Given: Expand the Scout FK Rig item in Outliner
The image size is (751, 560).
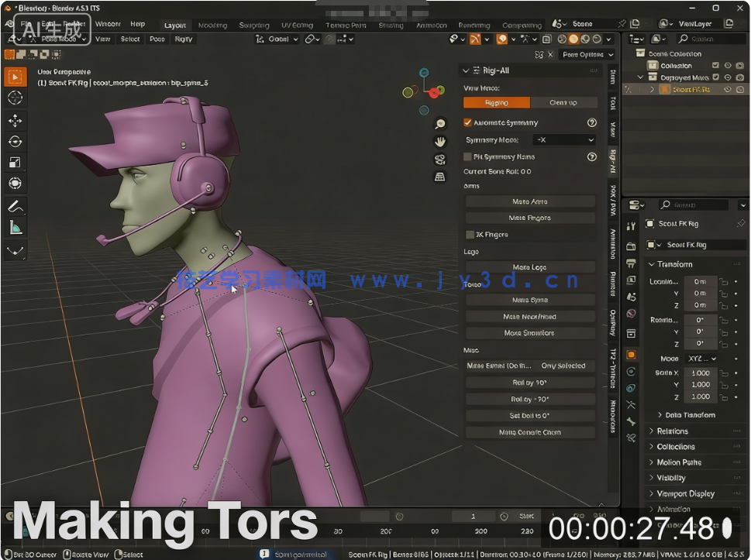Looking at the screenshot, I should [650, 89].
